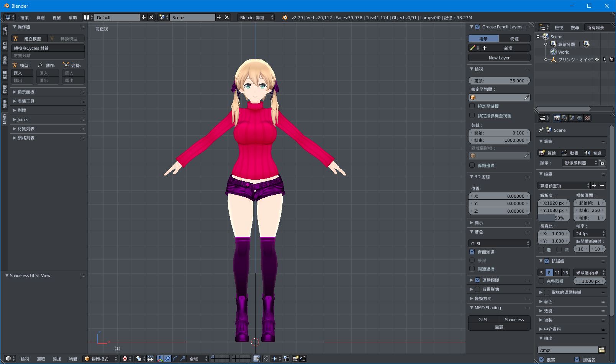Open the 物體模式 mode dropdown
Viewport: 616px width, 364px height.
click(x=100, y=359)
